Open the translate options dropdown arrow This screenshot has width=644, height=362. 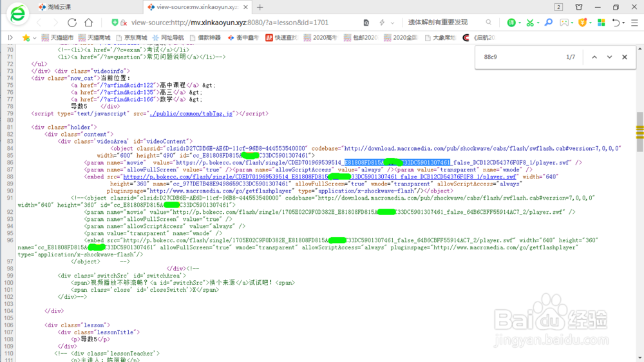coord(520,23)
